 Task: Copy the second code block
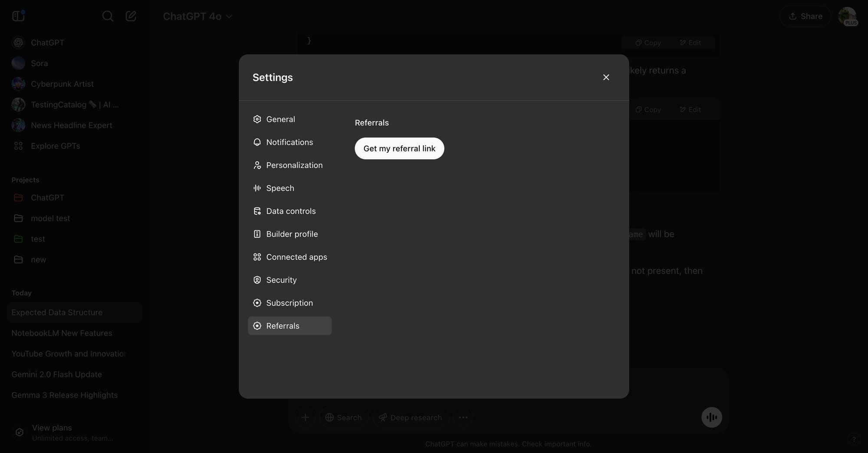[648, 110]
